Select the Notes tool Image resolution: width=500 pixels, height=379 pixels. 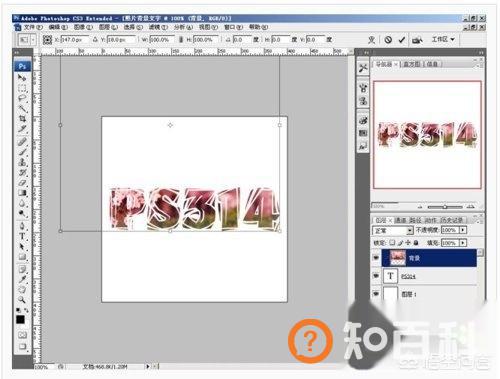22,269
